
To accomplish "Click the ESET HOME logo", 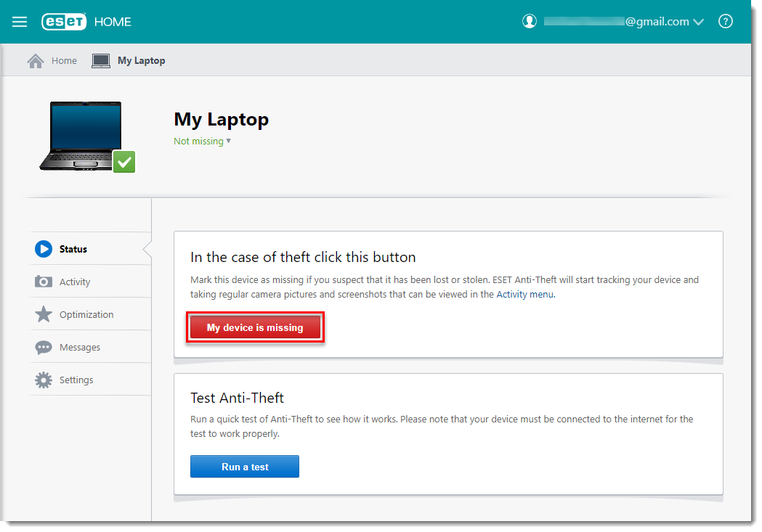I will pos(86,22).
